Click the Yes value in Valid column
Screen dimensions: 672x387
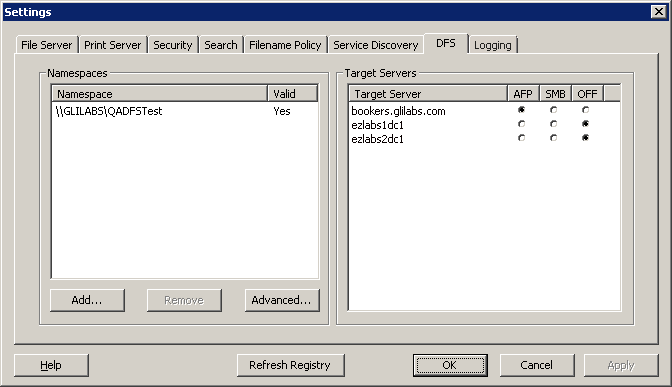point(282,111)
